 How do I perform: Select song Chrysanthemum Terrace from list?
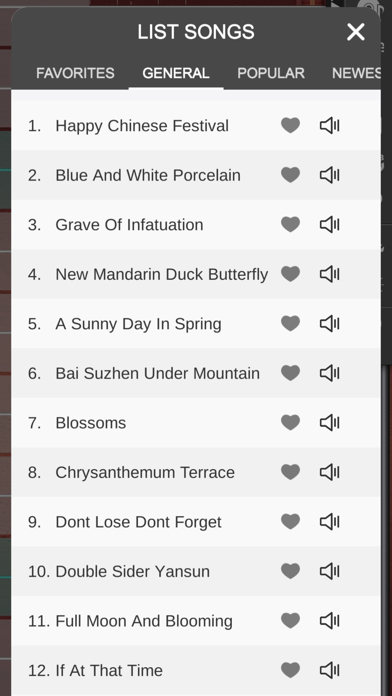(145, 472)
